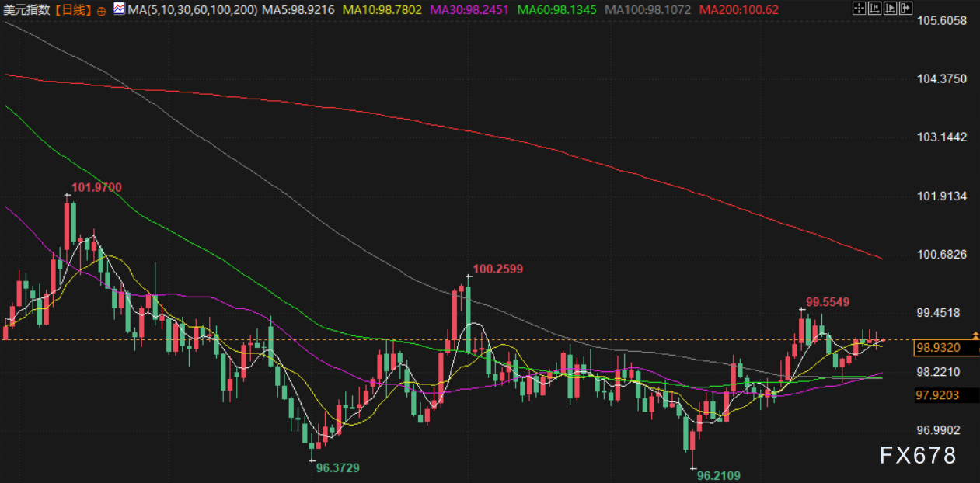
Task: Select the yellow MA10 legend value
Action: pyautogui.click(x=382, y=10)
